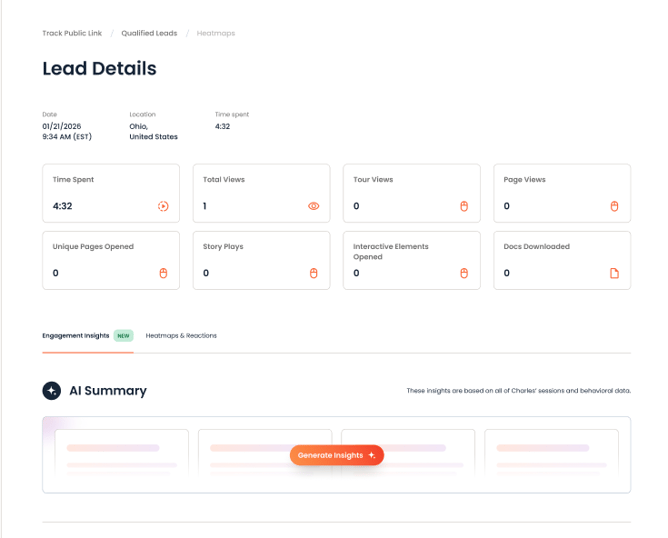The width and height of the screenshot is (668, 538).
Task: Click the play-circle icon in Time Spent card
Action: pos(163,206)
